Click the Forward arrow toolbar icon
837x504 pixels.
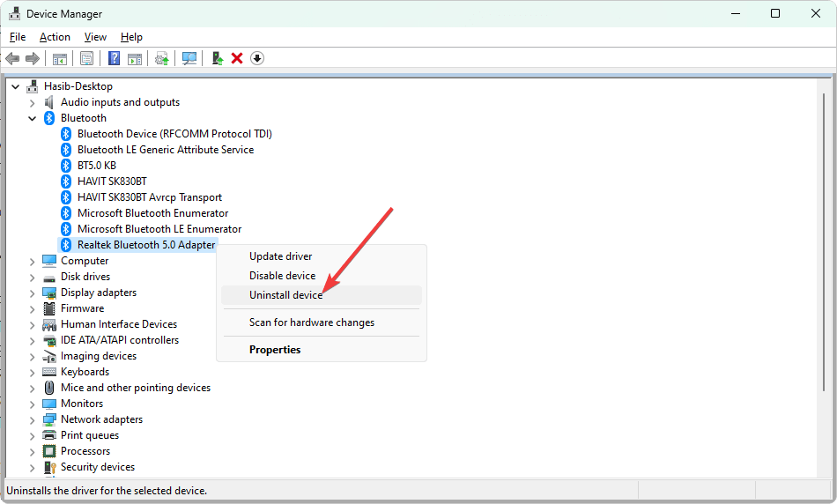[33, 58]
